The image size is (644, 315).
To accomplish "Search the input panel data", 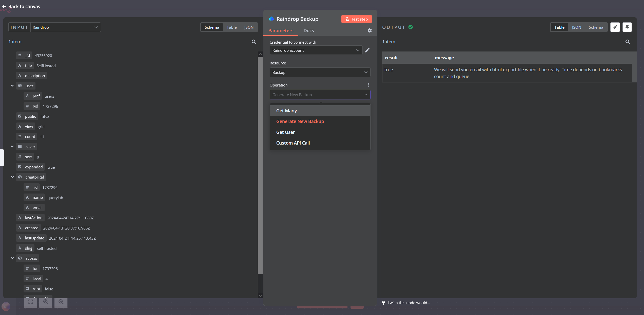I will 254,42.
